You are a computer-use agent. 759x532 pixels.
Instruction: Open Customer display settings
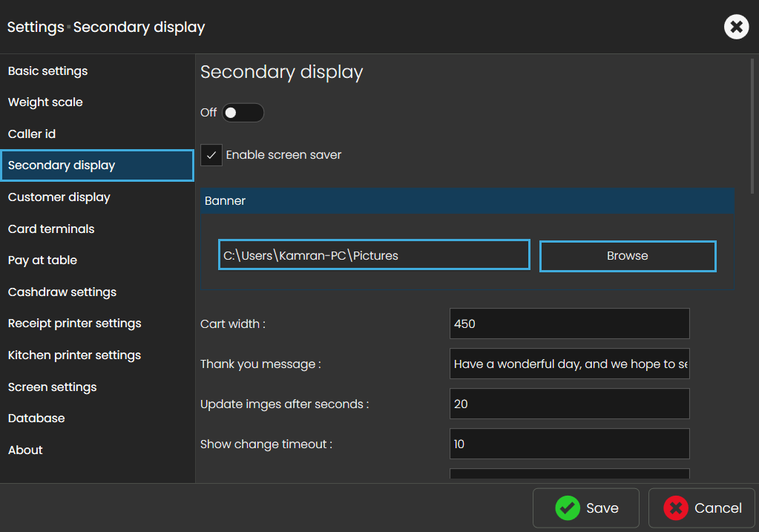pos(59,197)
